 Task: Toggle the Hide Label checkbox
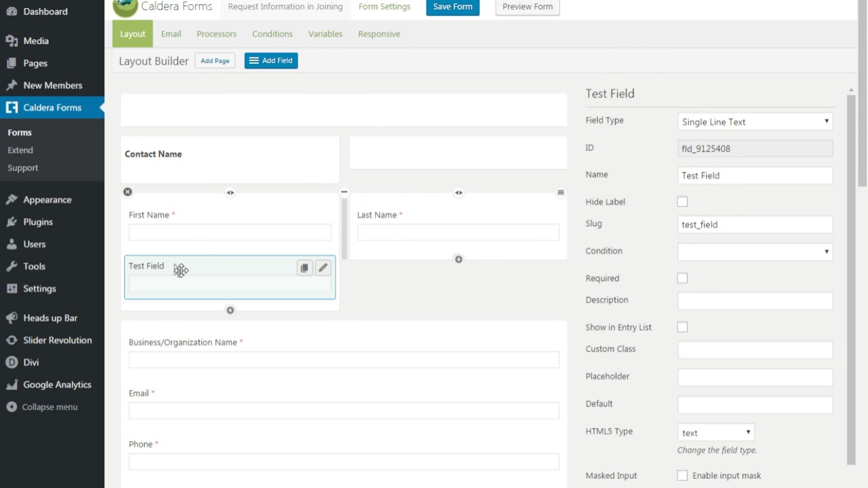682,201
